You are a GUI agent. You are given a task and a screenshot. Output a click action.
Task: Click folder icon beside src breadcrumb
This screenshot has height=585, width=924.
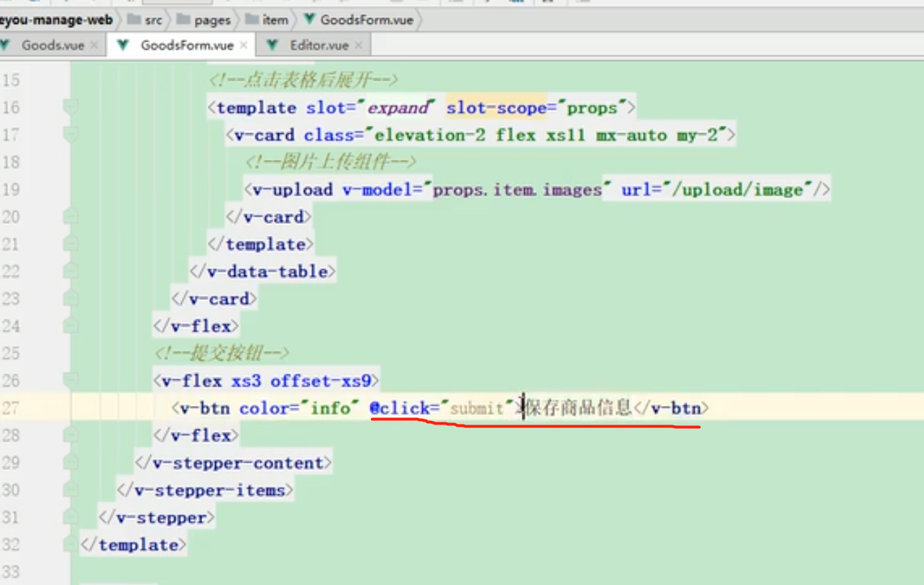point(134,19)
